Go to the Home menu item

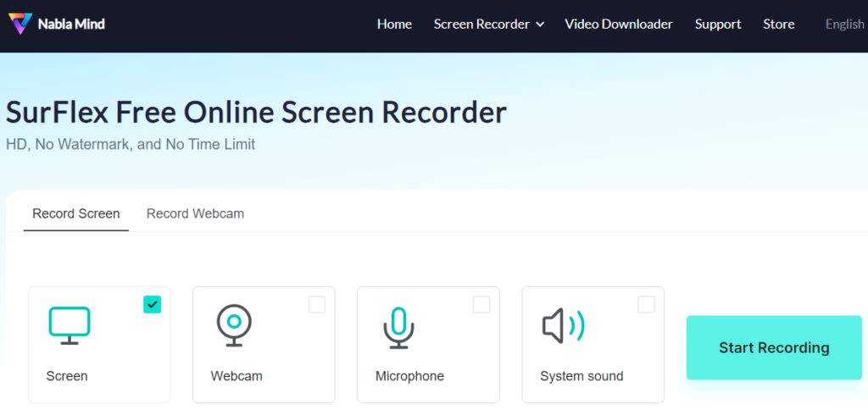[x=394, y=24]
